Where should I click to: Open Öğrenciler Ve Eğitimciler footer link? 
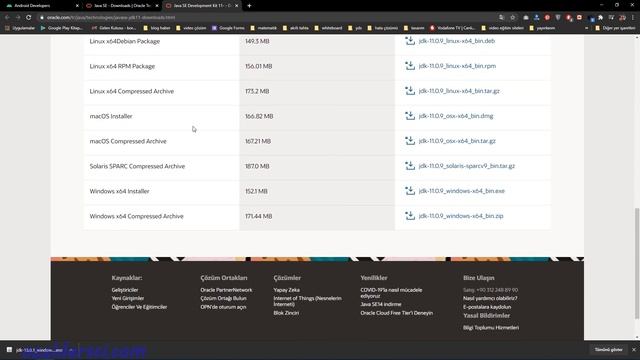tap(139, 307)
